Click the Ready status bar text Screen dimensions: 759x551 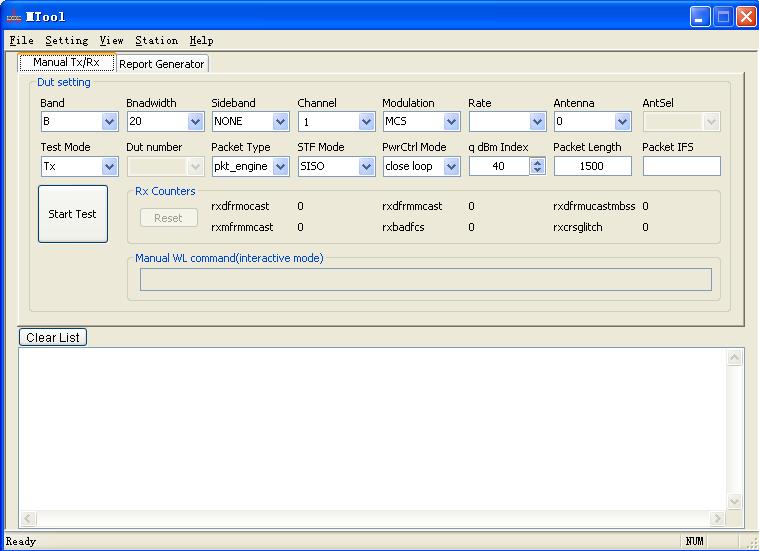click(x=21, y=541)
